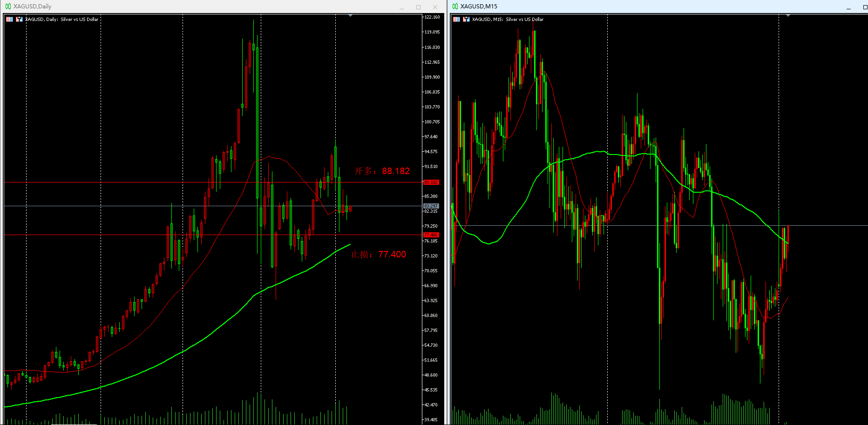This screenshot has height=425, width=868.
Task: Click the candlestick icon in XAGUSD,M15 title bar
Action: (455, 7)
